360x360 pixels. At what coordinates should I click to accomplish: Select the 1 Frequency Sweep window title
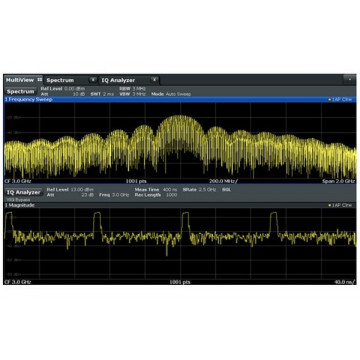[x=29, y=99]
